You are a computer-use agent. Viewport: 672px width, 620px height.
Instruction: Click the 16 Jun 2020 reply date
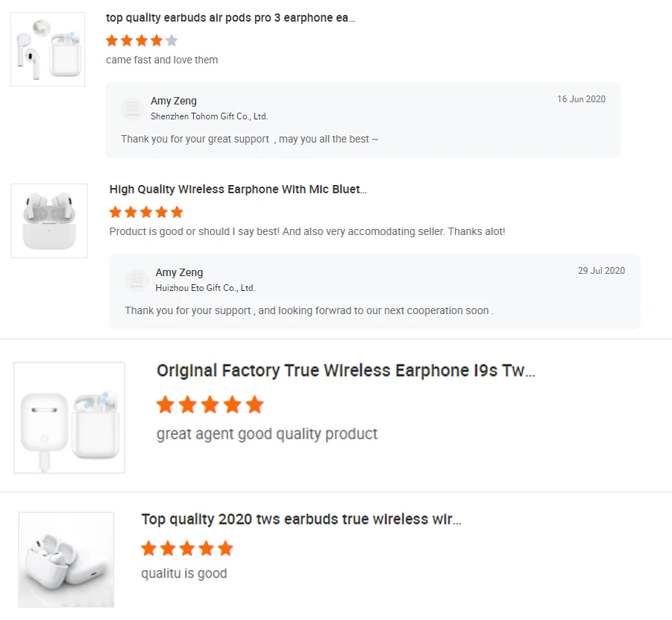(581, 99)
